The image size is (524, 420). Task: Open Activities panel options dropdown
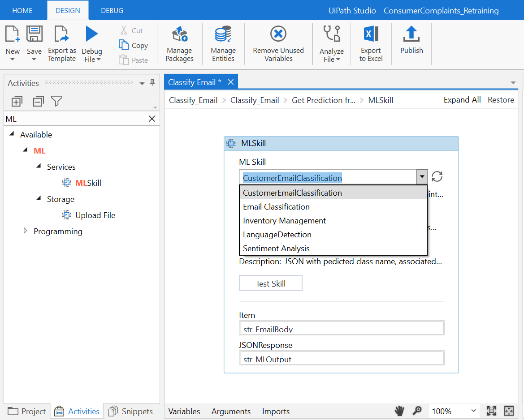click(142, 83)
